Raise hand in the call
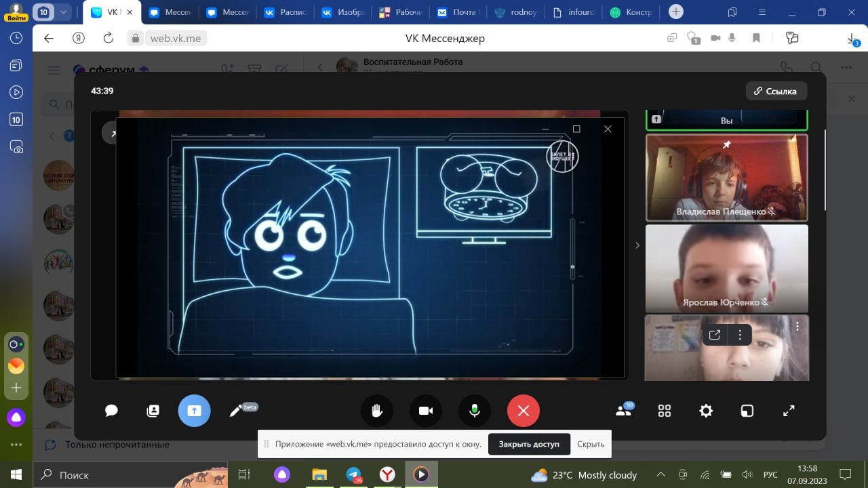868x488 pixels. point(377,411)
